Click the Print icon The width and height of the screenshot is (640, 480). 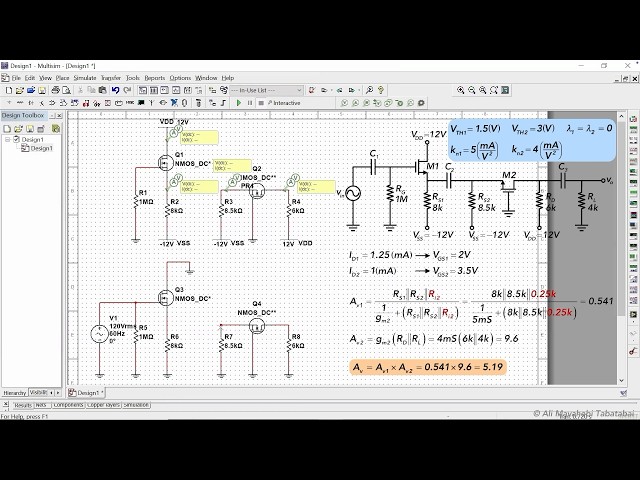pyautogui.click(x=56, y=90)
